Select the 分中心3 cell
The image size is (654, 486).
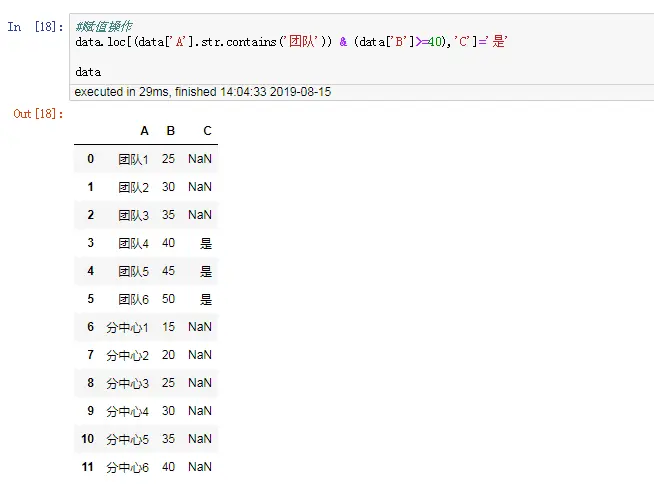127,383
